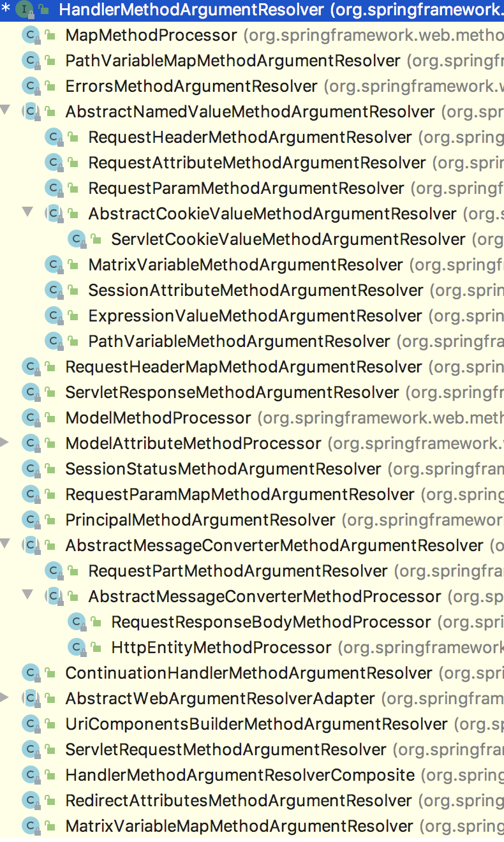This screenshot has width=504, height=842.
Task: Select ErrorsMethodArgumentResolver class
Action: click(x=191, y=86)
